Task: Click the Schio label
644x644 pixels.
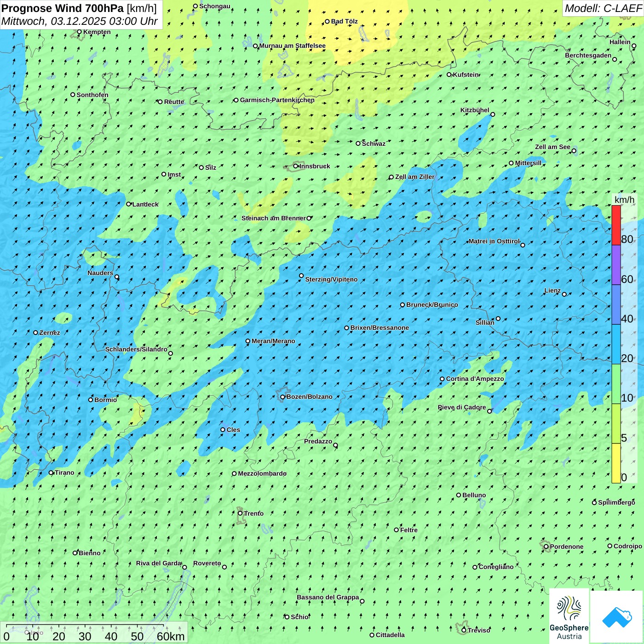Action: [299, 617]
